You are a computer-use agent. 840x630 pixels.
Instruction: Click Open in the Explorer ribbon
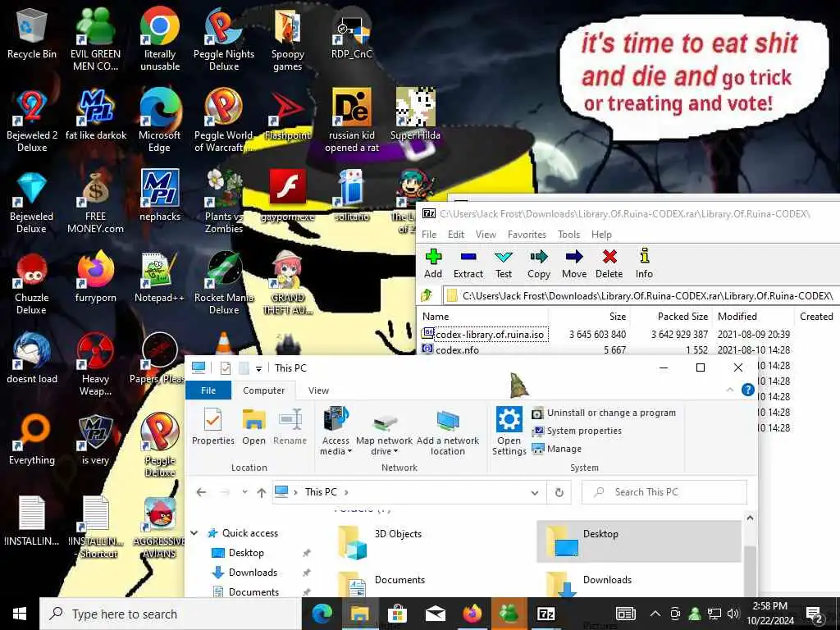pos(254,427)
